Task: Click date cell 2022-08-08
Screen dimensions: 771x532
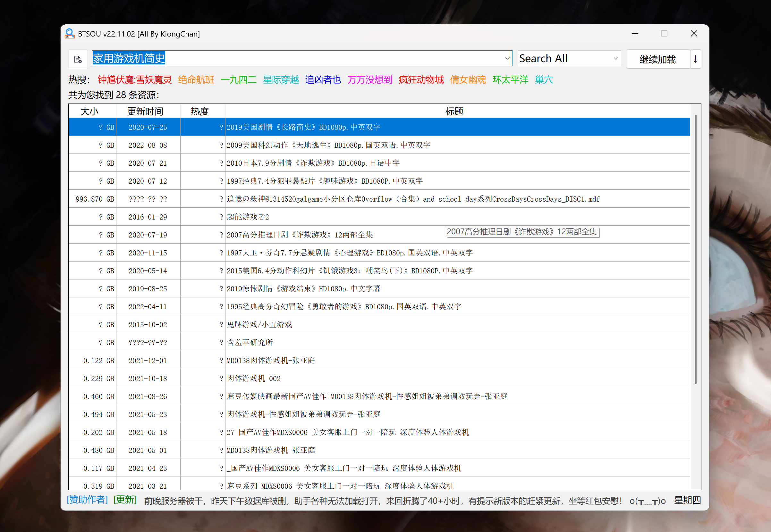Action: coord(148,145)
